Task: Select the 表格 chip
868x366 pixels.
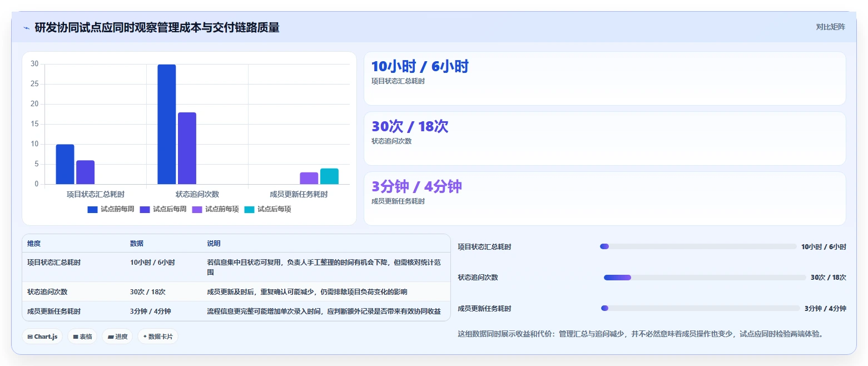Action: coord(82,337)
